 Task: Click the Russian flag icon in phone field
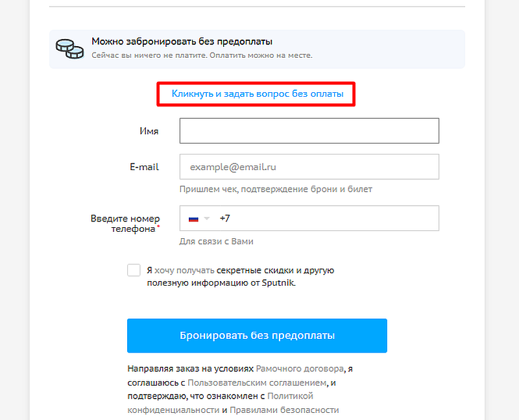point(193,219)
